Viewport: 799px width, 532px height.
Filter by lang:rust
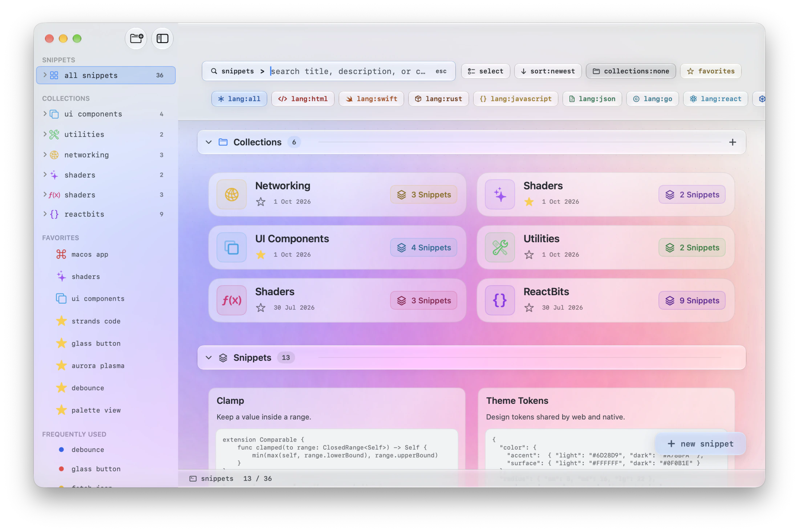click(438, 99)
